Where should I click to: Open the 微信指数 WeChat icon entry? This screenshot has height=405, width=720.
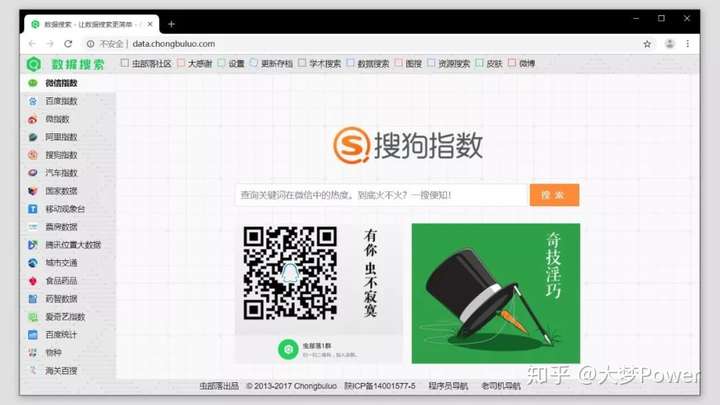point(33,83)
